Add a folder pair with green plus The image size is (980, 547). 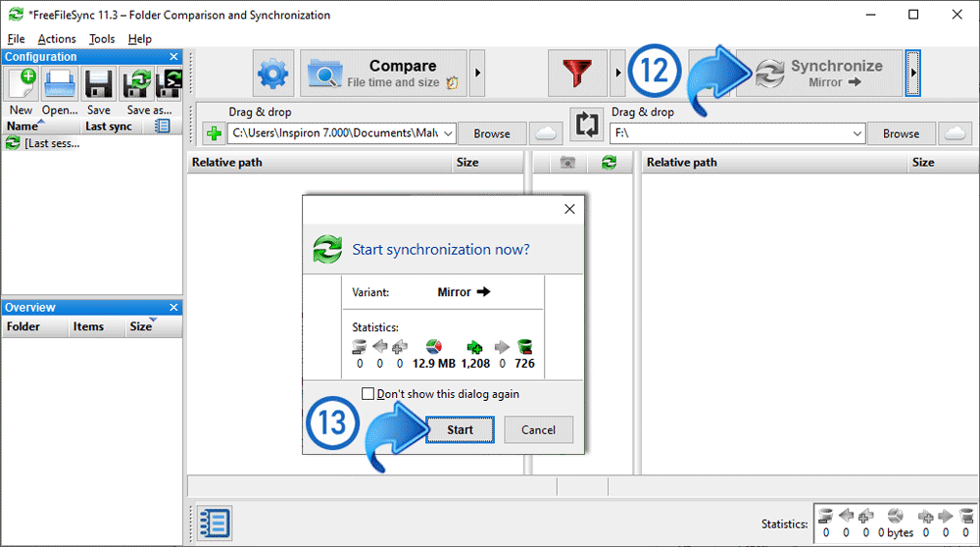(214, 133)
